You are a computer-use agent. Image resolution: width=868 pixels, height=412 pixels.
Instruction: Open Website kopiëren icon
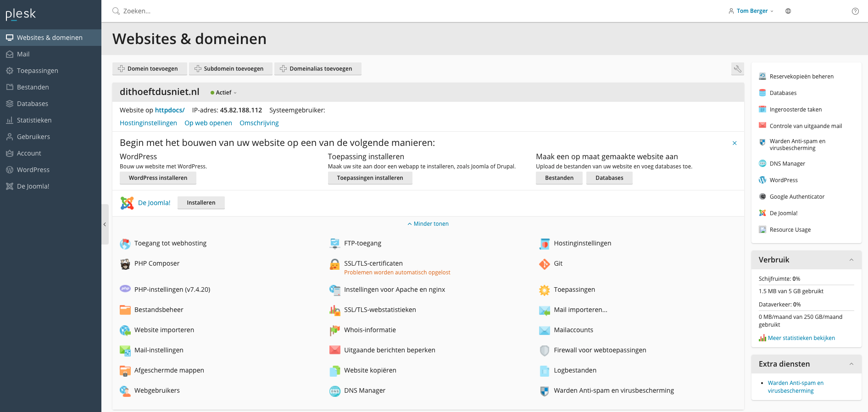[x=335, y=371]
